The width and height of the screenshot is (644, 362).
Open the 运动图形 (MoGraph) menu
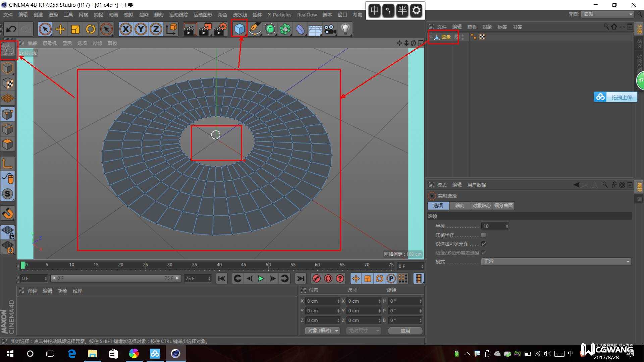[203, 15]
